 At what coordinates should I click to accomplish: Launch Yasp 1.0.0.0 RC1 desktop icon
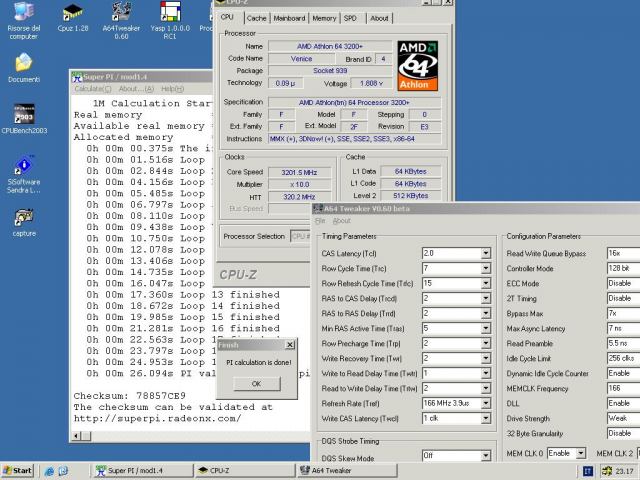point(170,20)
